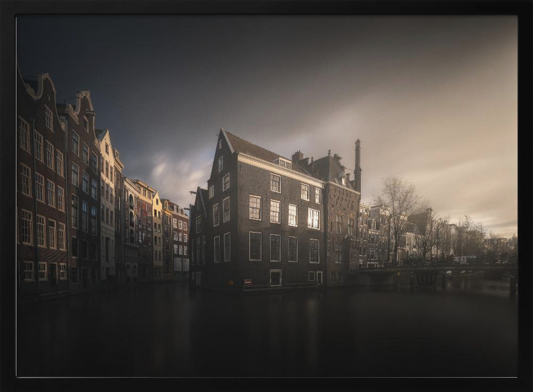This screenshot has width=533, height=392.
Task: Click the brightly lit window on the central facade
Action: (313, 218)
